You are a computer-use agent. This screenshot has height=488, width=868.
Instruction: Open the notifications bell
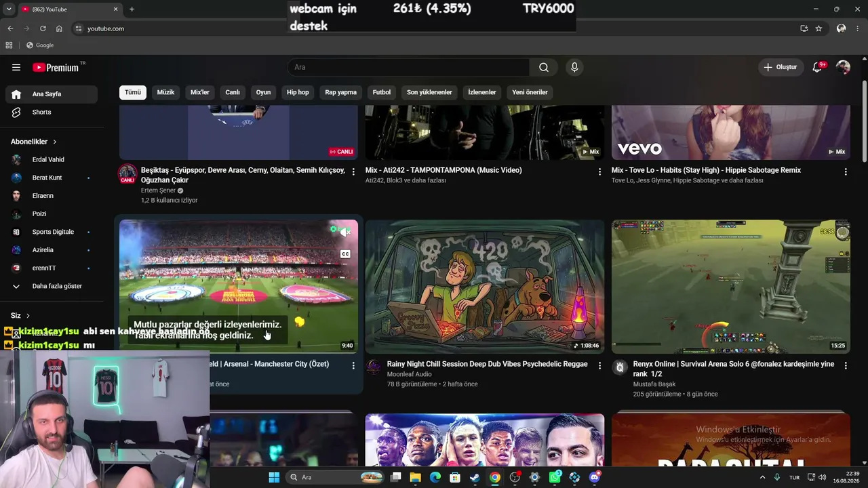817,67
